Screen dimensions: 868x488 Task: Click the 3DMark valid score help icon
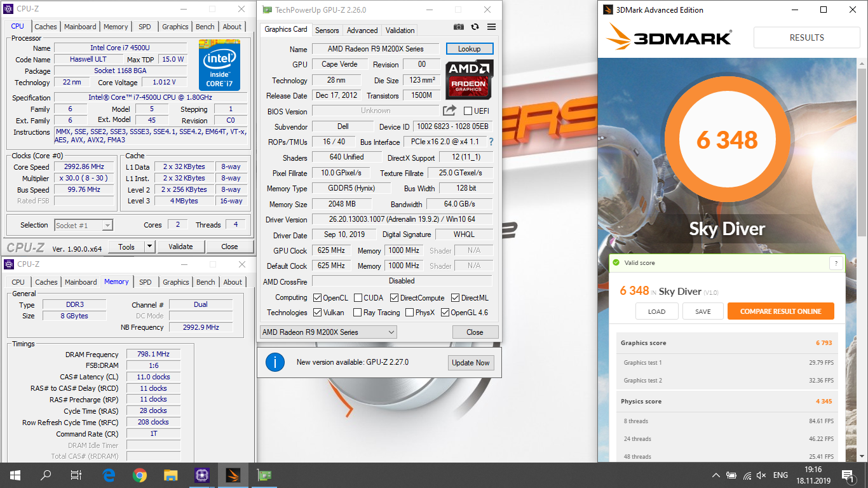pyautogui.click(x=836, y=262)
